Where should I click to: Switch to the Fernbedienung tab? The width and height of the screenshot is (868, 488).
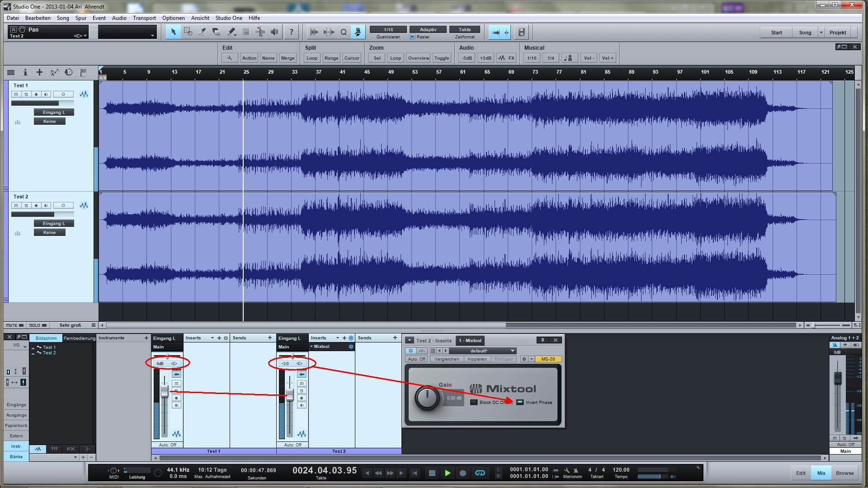click(x=79, y=338)
